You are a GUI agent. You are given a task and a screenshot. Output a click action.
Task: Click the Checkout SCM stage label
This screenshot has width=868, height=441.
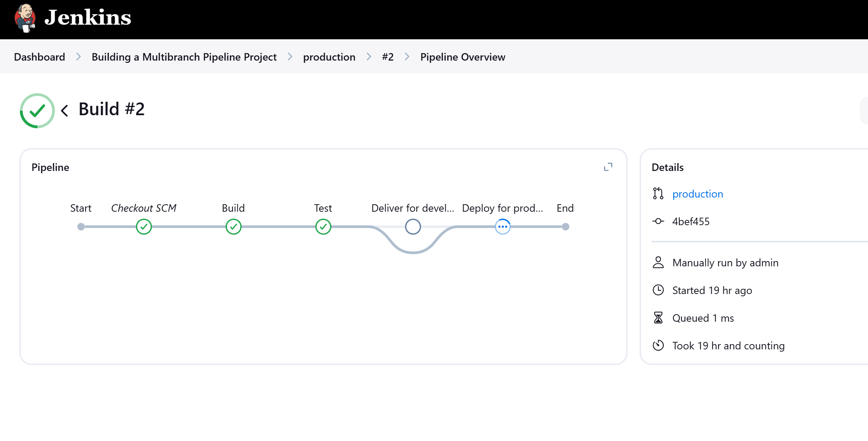(144, 208)
